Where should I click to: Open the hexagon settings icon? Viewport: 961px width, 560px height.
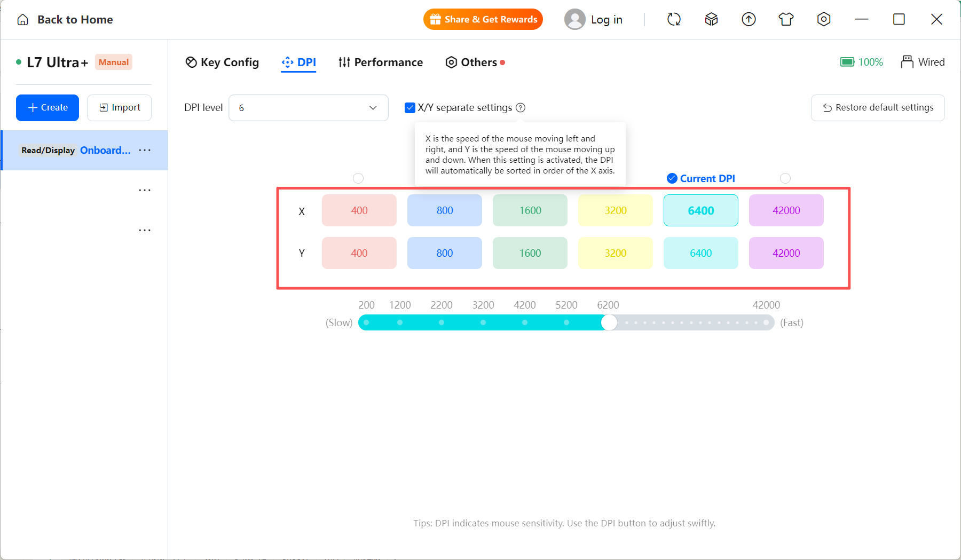pos(824,20)
